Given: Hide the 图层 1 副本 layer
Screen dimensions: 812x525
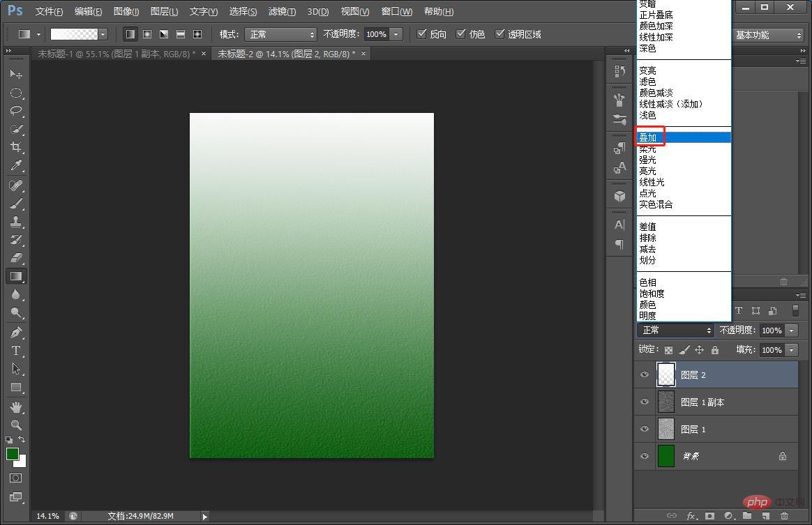Looking at the screenshot, I should click(645, 402).
